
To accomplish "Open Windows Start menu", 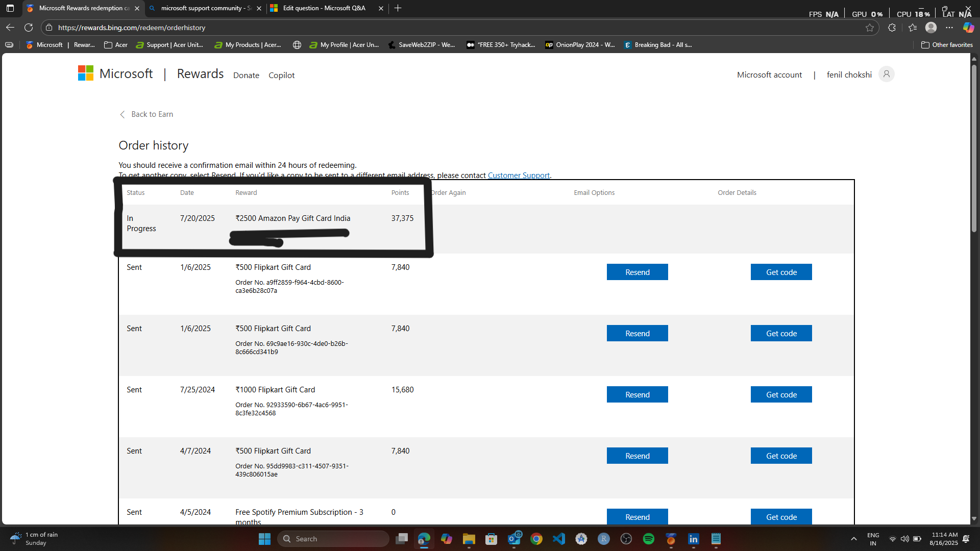I will [264, 539].
